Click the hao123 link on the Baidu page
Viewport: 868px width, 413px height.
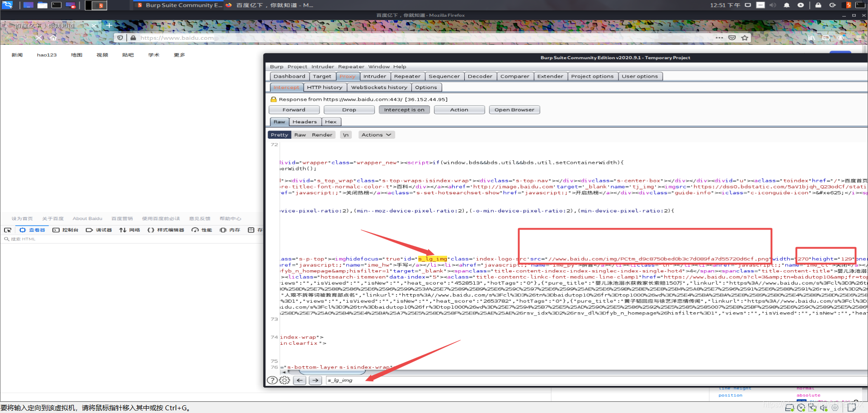[x=47, y=55]
